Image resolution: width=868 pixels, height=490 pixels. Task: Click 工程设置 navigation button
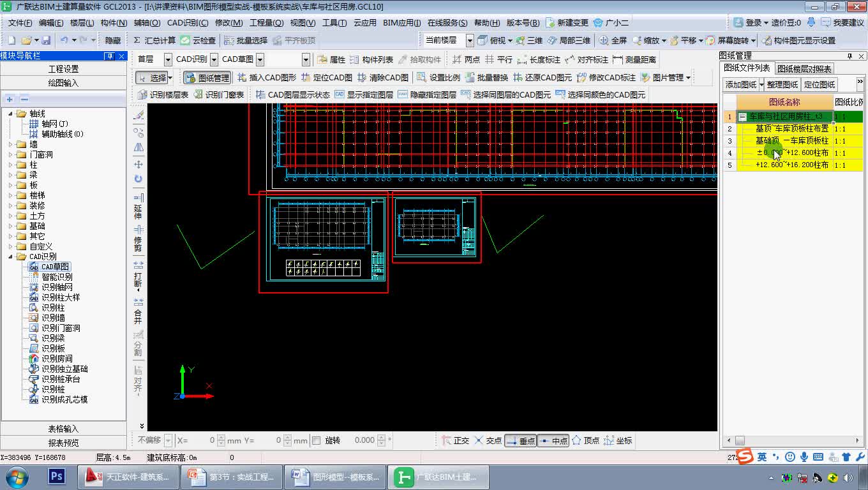click(x=64, y=69)
